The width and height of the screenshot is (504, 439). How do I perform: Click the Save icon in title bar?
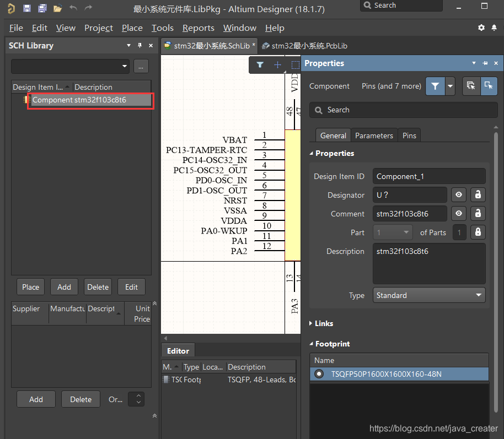[27, 8]
